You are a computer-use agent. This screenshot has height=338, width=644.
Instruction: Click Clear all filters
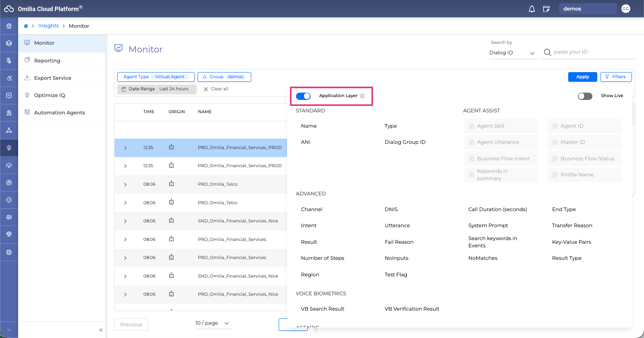click(x=216, y=89)
